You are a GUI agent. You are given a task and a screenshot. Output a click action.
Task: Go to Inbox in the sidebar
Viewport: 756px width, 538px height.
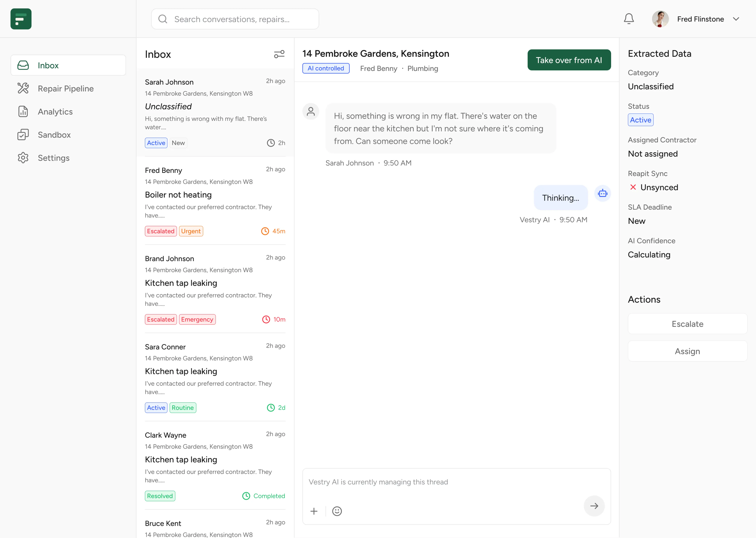click(68, 65)
